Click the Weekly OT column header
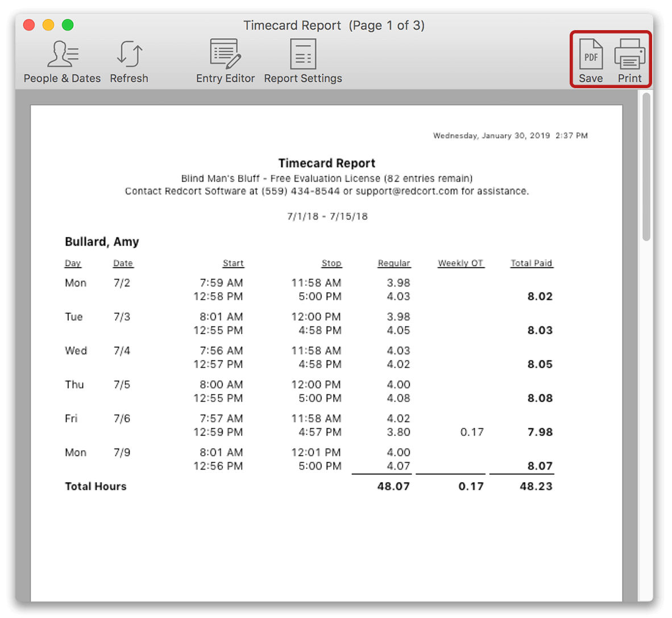The height and width of the screenshot is (618, 672). coord(461,263)
